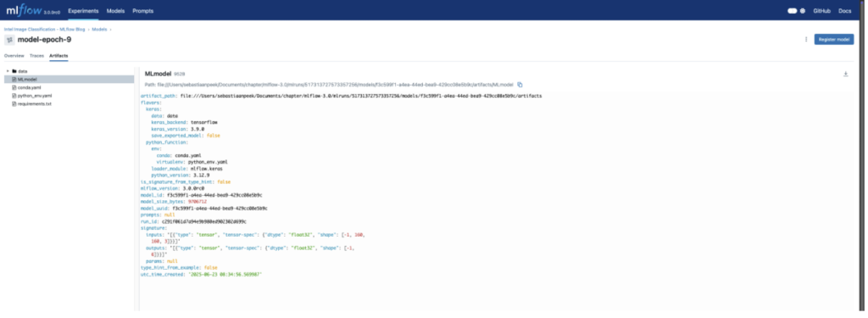This screenshot has width=868, height=318.
Task: Click the data folder icon
Action: point(15,71)
